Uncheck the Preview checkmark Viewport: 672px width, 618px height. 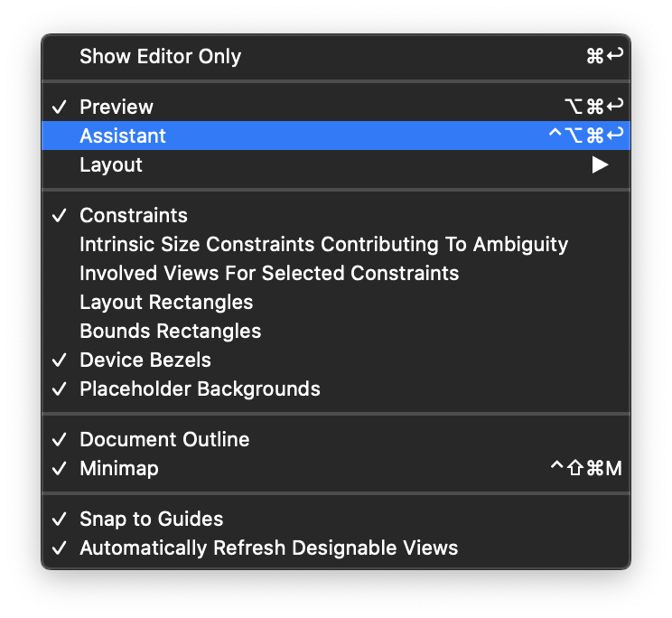[x=59, y=107]
